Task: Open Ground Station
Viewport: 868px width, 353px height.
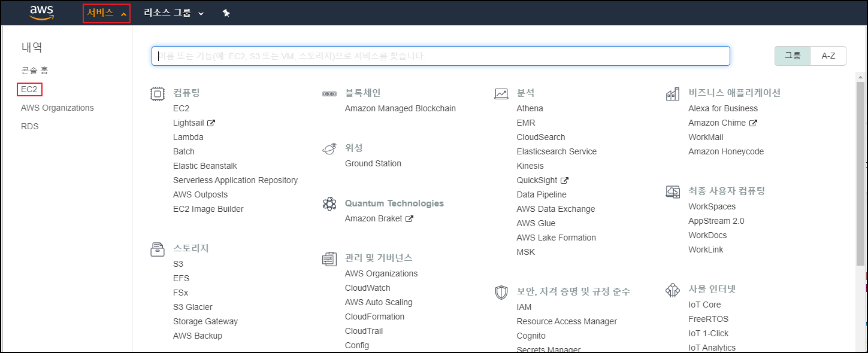Action: coord(373,163)
